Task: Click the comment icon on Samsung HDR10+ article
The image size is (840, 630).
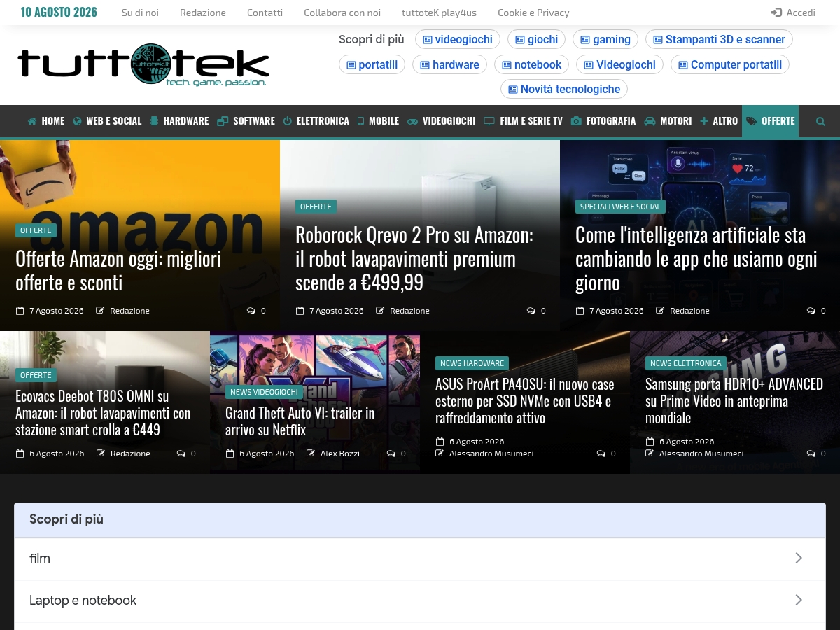Action: click(811, 454)
